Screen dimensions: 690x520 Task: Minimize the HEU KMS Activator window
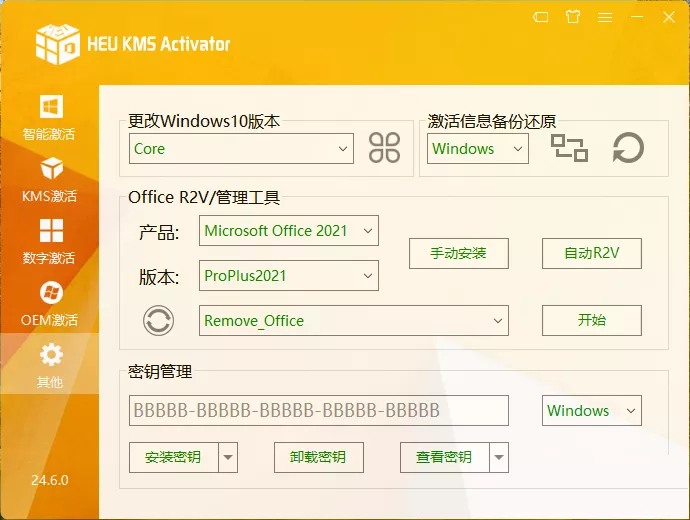point(637,17)
